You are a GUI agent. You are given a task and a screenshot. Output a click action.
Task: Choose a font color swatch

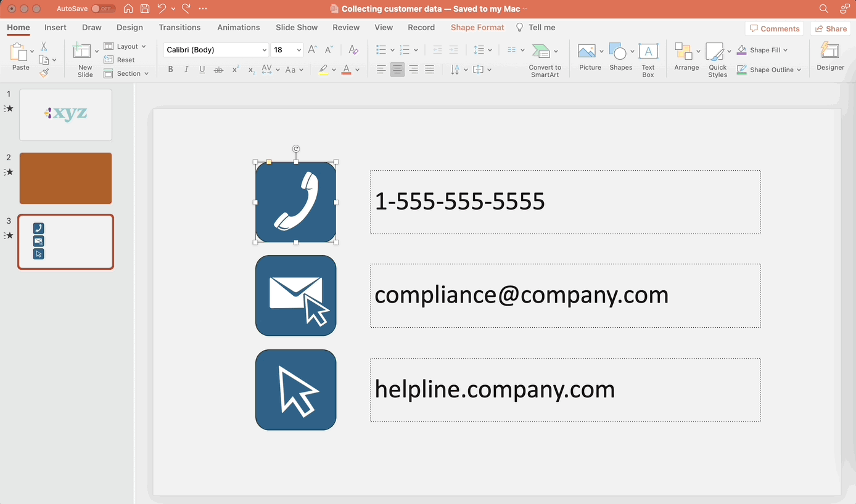coord(347,70)
